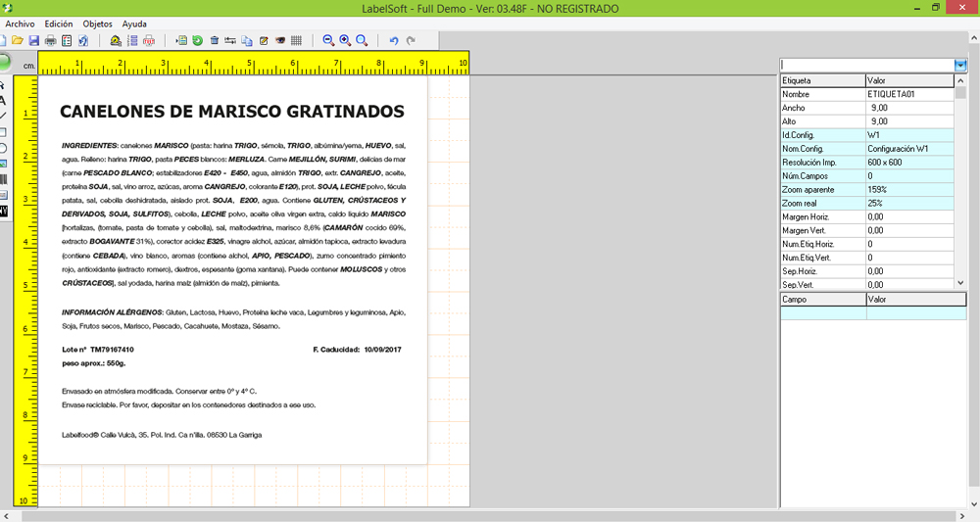Open the Edición menu
The height and width of the screenshot is (522, 980).
(58, 24)
